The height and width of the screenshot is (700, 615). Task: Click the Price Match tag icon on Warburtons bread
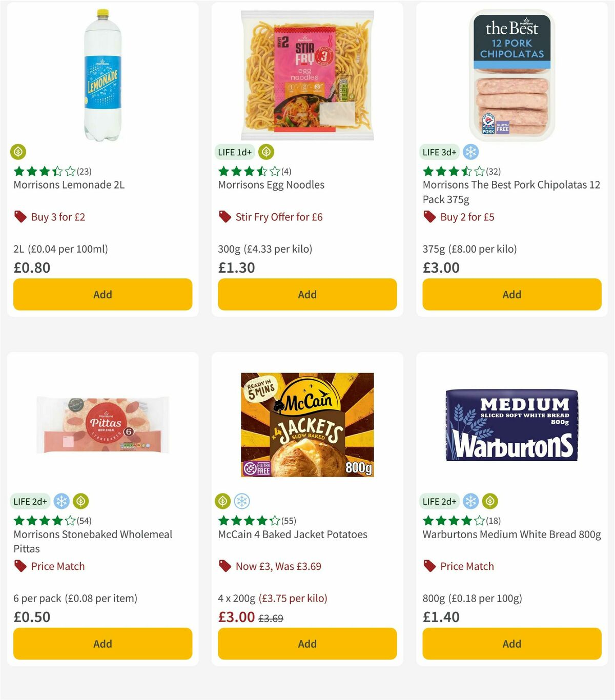tap(428, 566)
